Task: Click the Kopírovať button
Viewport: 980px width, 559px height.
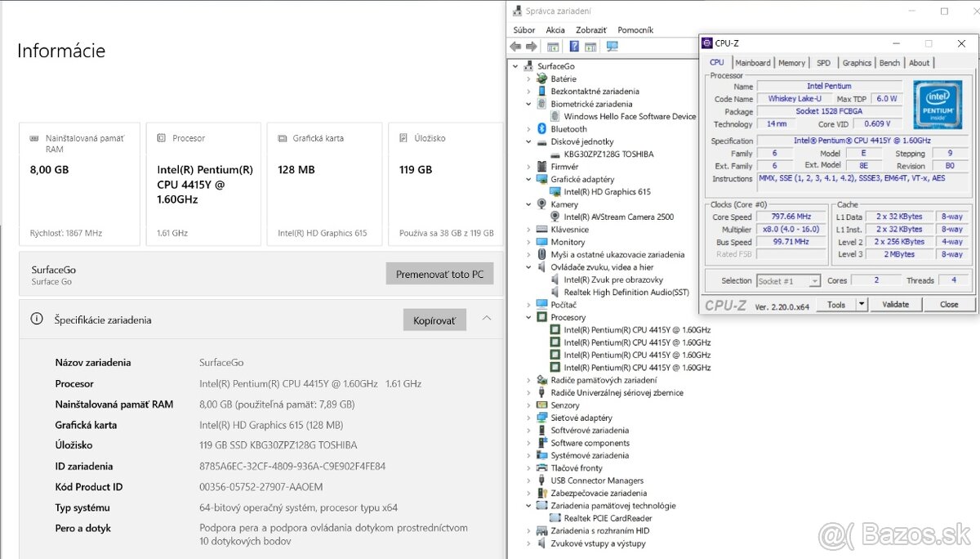Action: (434, 320)
